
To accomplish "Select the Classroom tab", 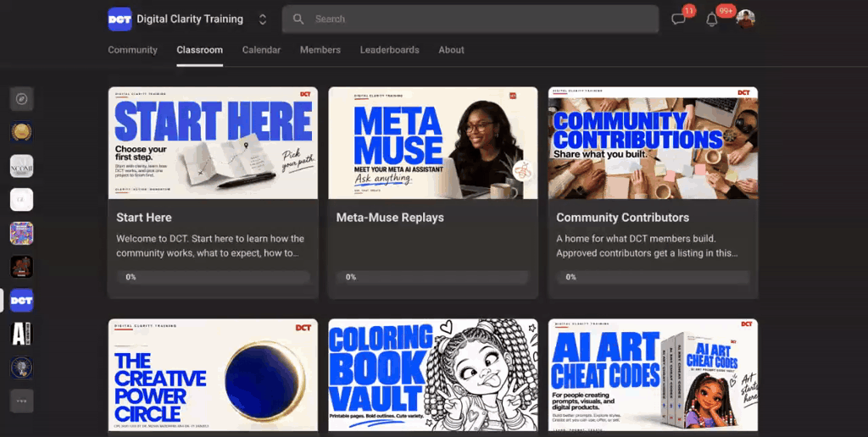I will 200,50.
